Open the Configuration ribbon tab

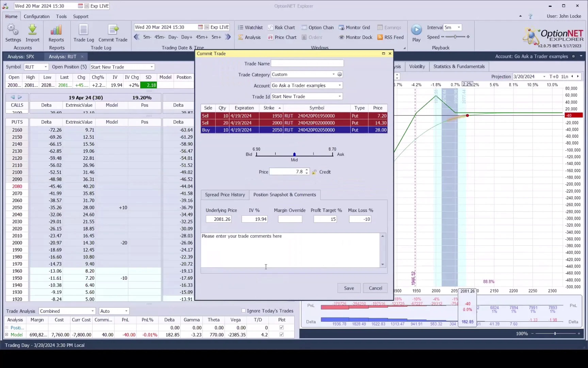point(37,16)
